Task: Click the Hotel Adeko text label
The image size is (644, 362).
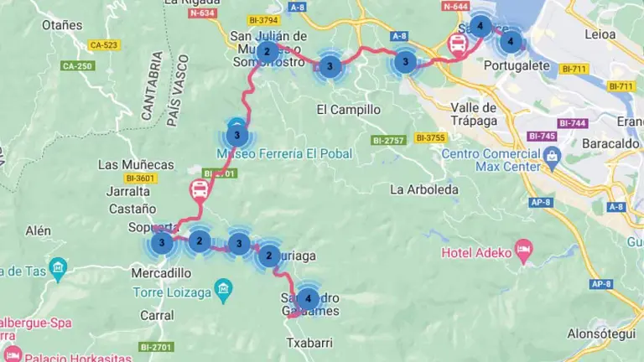Action: coord(476,253)
